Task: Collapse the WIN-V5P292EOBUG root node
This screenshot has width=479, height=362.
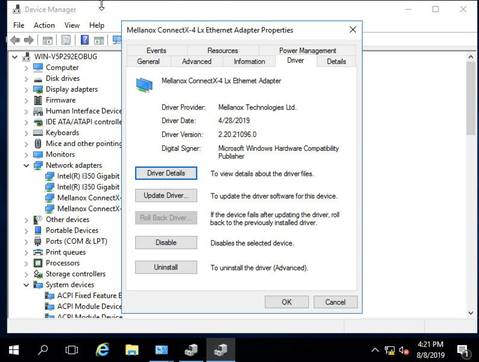Action: [15, 57]
